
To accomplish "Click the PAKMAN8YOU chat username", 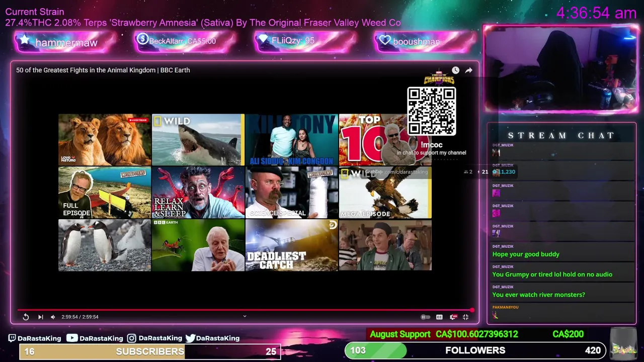I will tap(505, 307).
